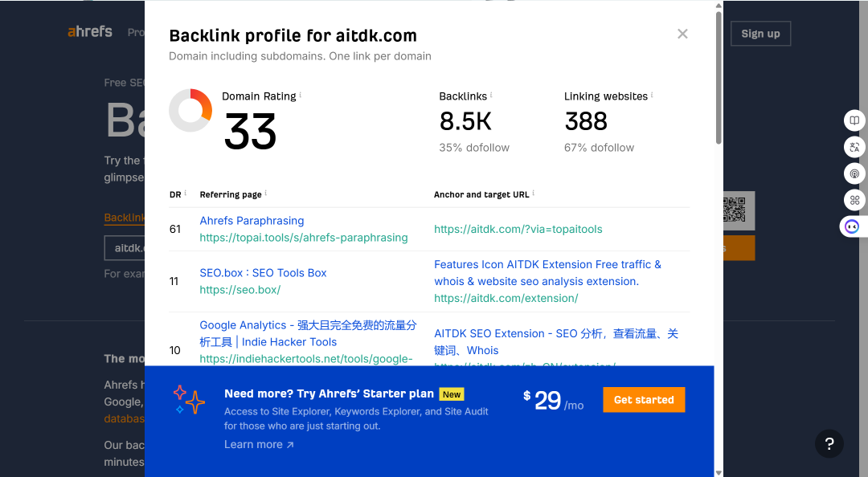Click the AITDK SEO Extension anchor link
868x477 pixels.
click(556, 342)
